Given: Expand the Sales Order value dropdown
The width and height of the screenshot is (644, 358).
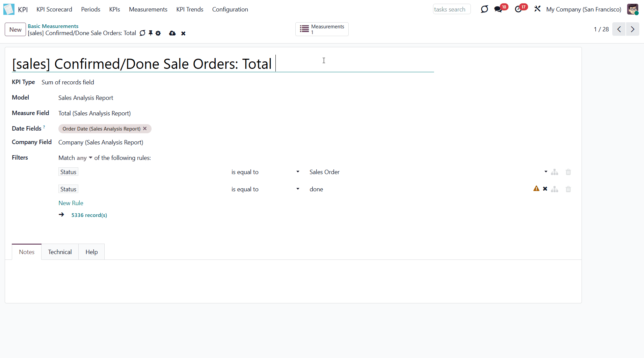Looking at the screenshot, I should [545, 172].
